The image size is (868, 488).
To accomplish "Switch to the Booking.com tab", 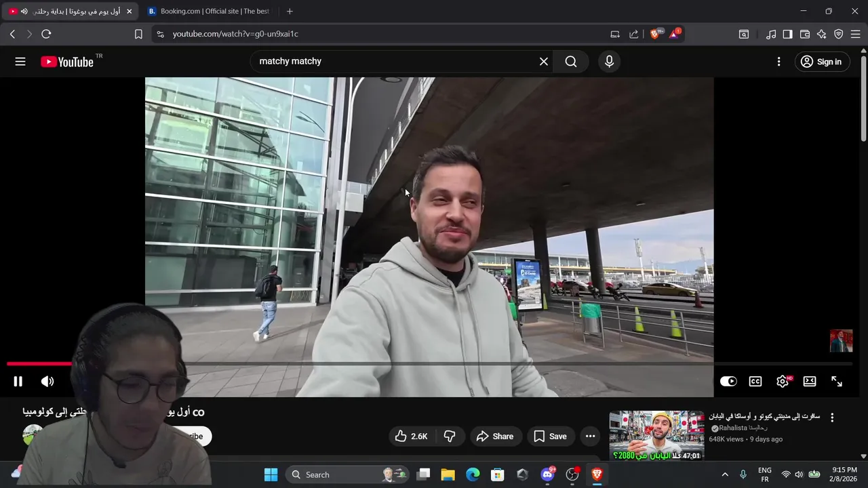I will (x=209, y=12).
